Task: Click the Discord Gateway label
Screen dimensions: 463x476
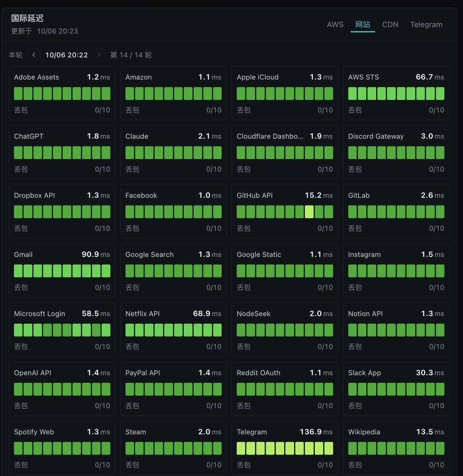Action: [x=376, y=136]
